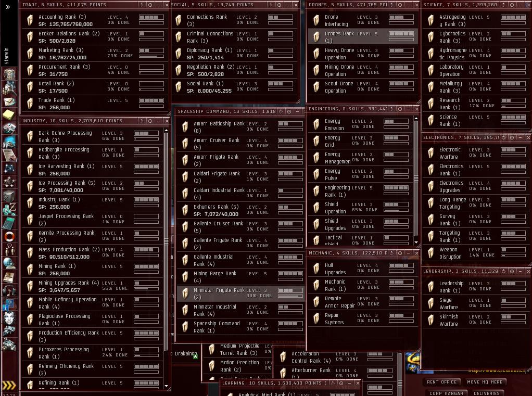Click the pin icon in Trade window header
This screenshot has height=396, width=532.
[x=142, y=5]
